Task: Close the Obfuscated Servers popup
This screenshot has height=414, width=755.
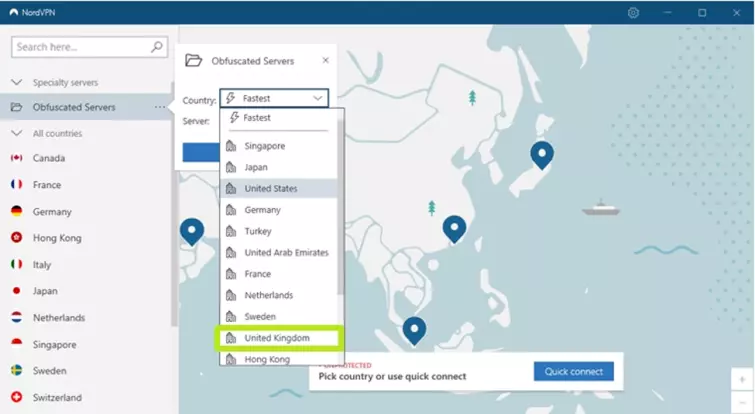Action: (325, 60)
